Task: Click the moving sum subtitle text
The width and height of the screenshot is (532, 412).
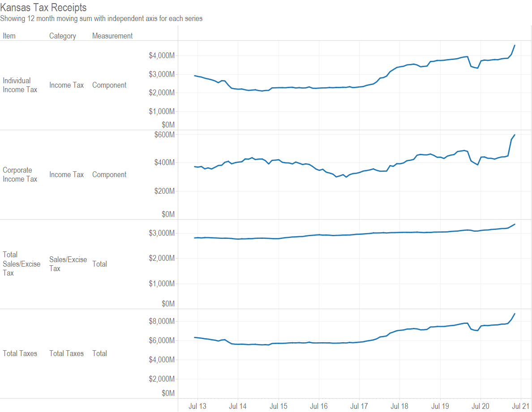Action: [x=101, y=18]
